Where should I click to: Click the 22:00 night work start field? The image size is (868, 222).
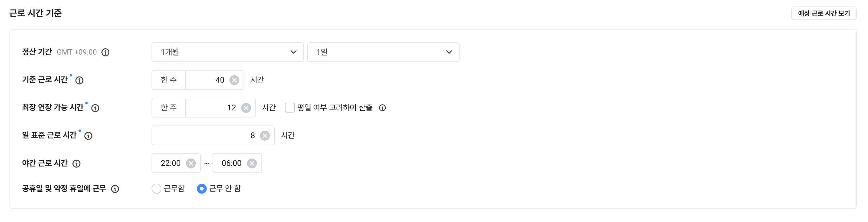pos(171,163)
